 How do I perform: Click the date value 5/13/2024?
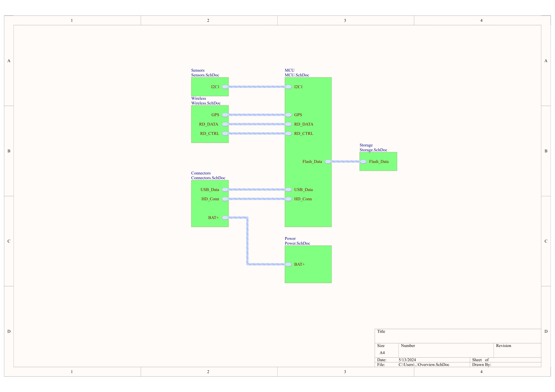(407, 360)
